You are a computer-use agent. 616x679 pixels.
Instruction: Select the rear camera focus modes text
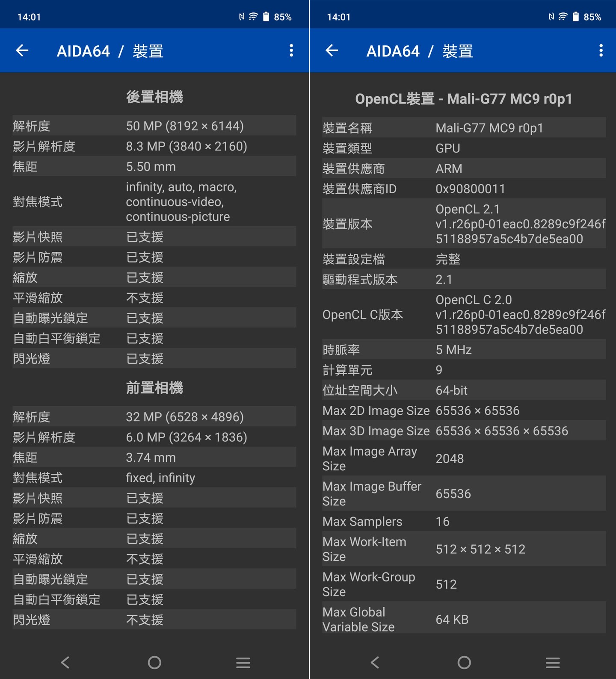point(181,202)
